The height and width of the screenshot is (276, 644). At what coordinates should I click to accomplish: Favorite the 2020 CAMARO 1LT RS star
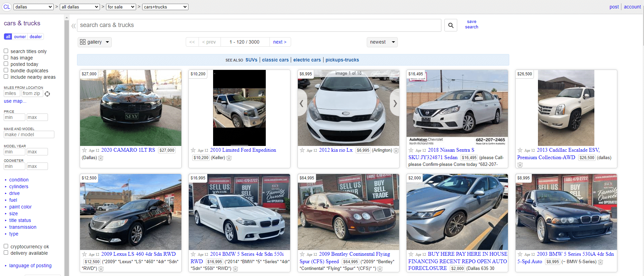84,150
